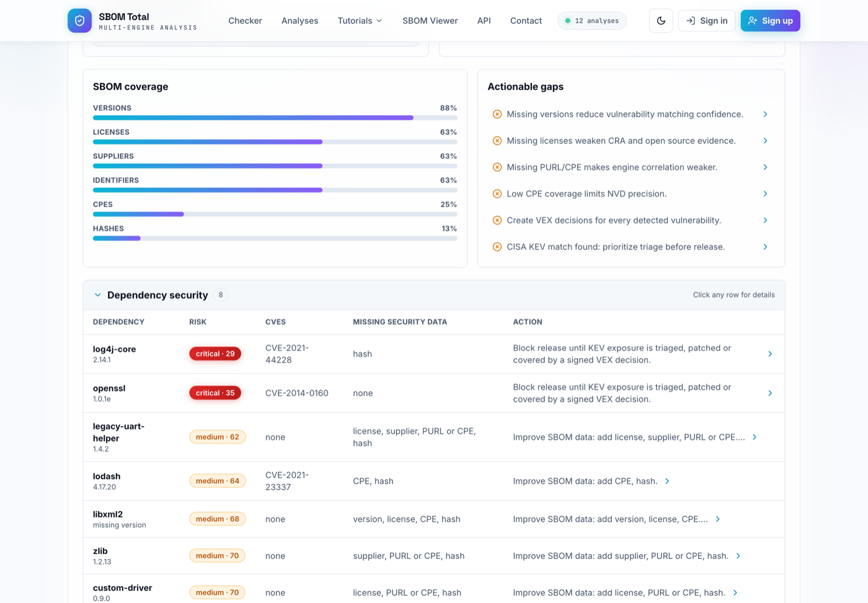Expand the missing licenses gap chevron

765,141
